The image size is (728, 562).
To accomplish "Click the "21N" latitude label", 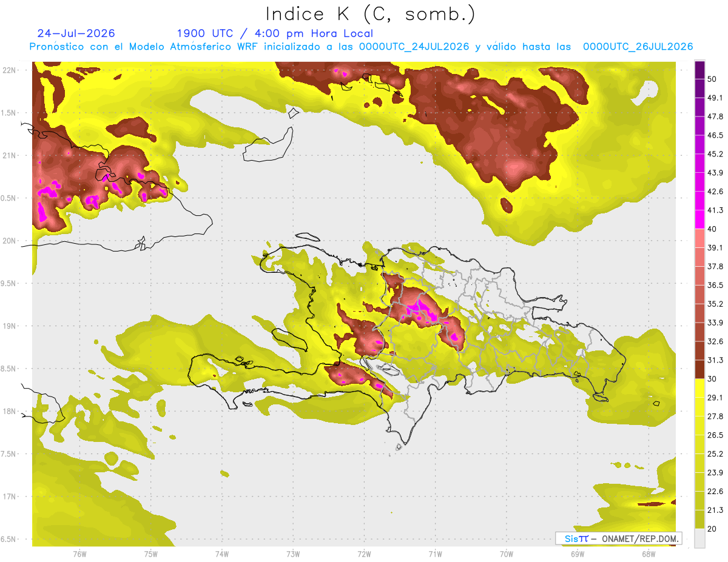I will click(x=9, y=155).
